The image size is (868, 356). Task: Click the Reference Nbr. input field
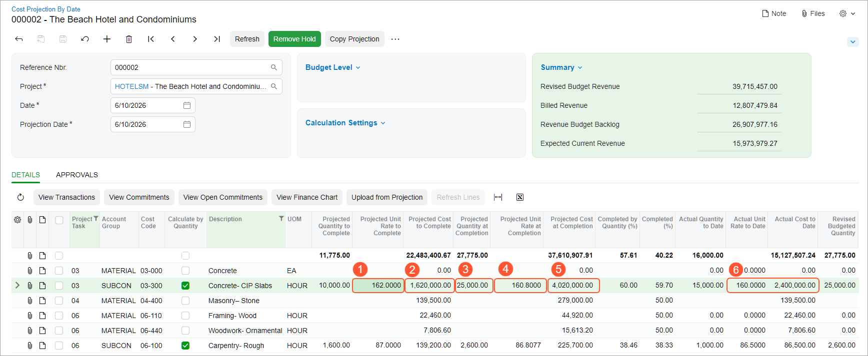pyautogui.click(x=196, y=67)
